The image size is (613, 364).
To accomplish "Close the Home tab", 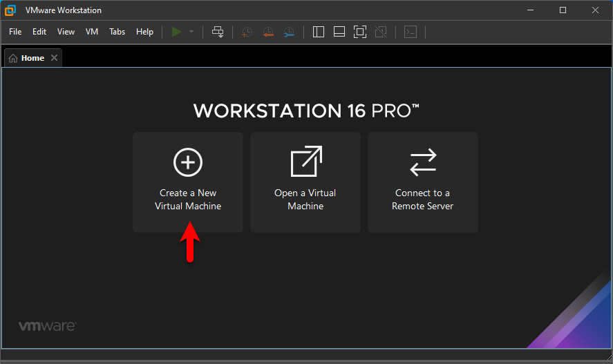I will click(55, 58).
